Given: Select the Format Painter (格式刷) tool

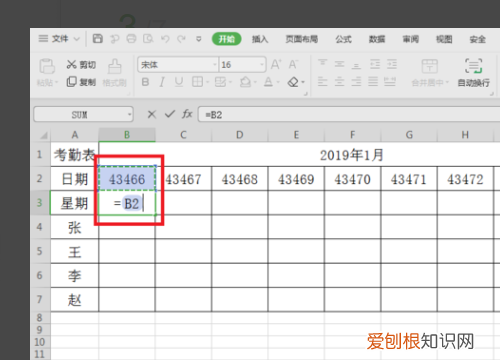Looking at the screenshot, I should pyautogui.click(x=114, y=73).
